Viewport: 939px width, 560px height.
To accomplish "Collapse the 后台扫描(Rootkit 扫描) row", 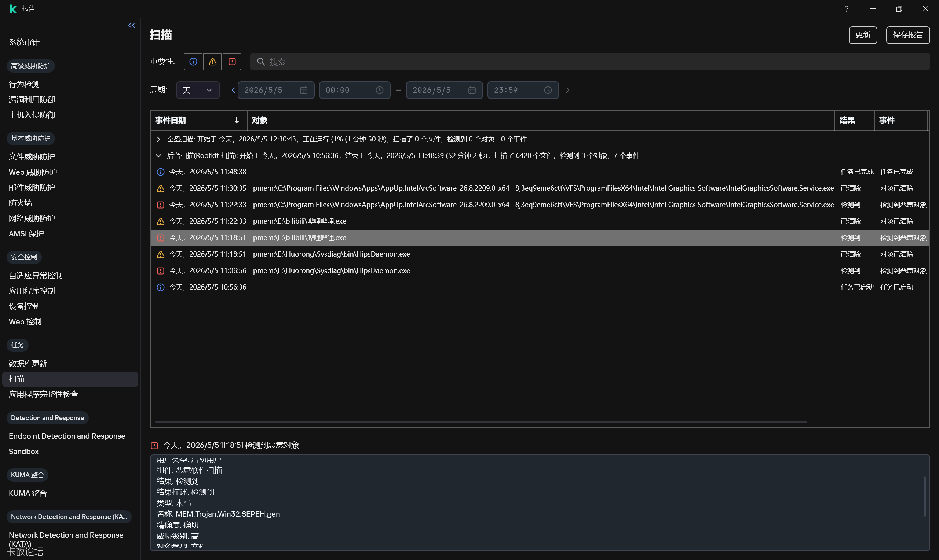I will 158,156.
